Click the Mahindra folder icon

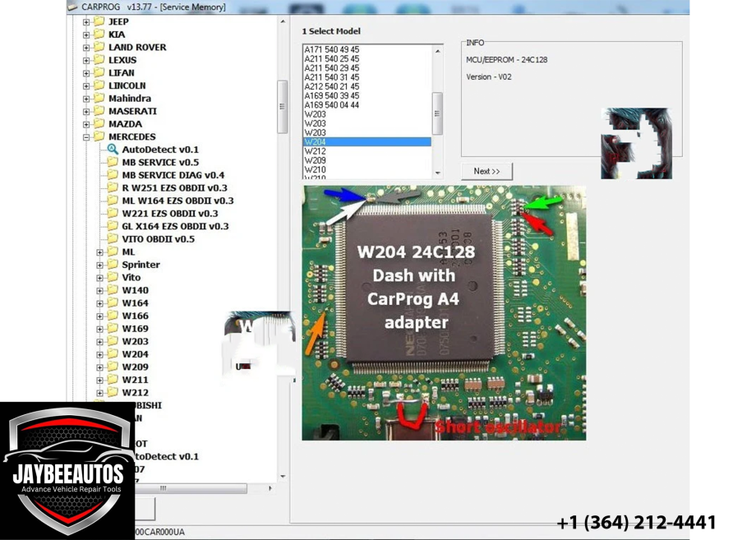coord(99,98)
